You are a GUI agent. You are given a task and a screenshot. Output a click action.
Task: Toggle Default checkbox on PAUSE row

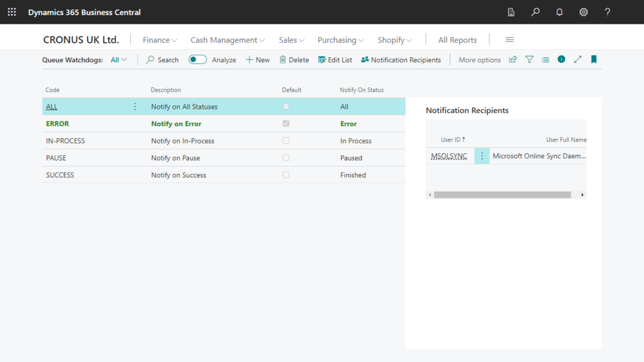pyautogui.click(x=286, y=158)
